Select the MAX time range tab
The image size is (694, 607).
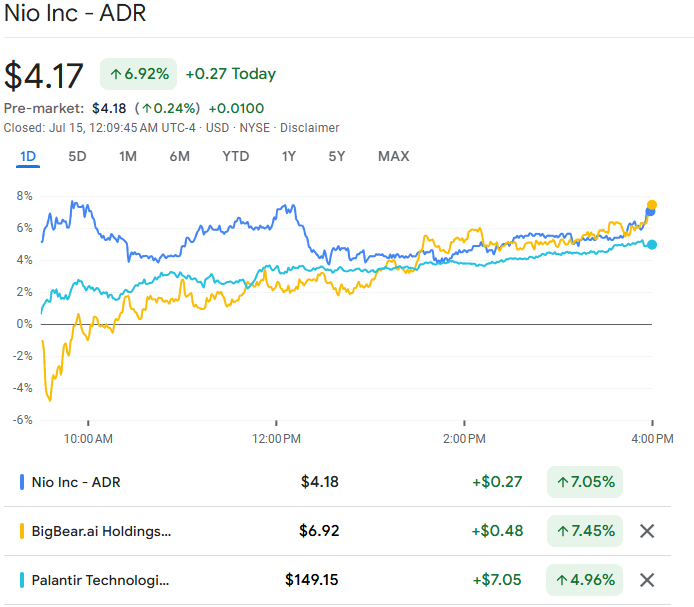393,156
